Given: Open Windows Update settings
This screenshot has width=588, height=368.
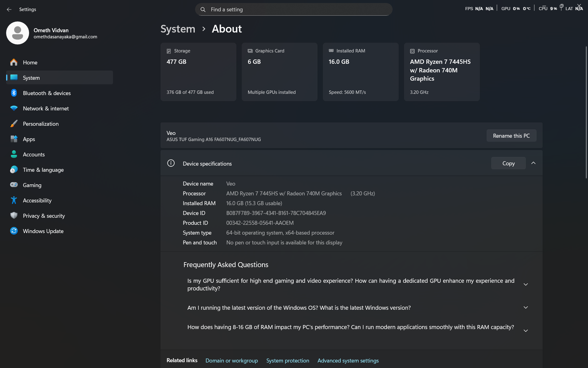Looking at the screenshot, I should pyautogui.click(x=59, y=231).
